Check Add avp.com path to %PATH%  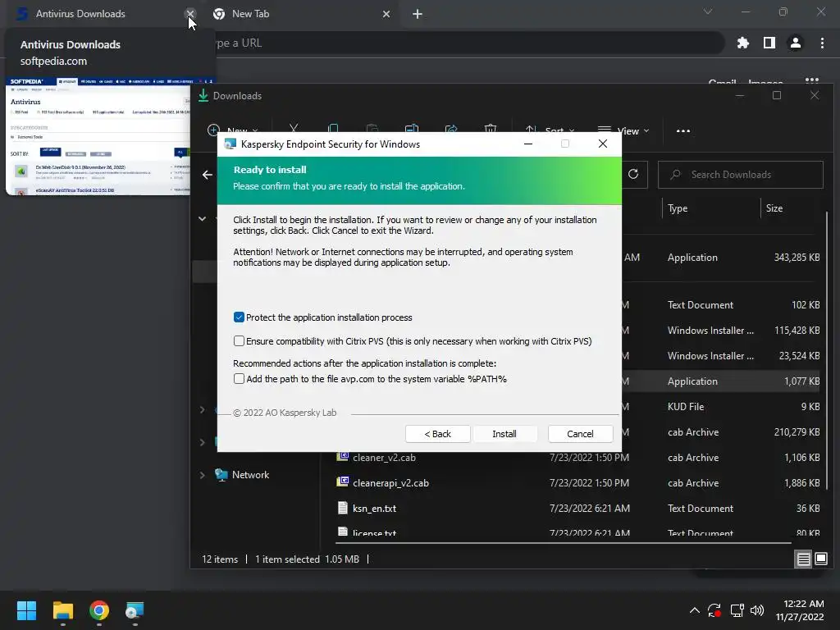239,379
